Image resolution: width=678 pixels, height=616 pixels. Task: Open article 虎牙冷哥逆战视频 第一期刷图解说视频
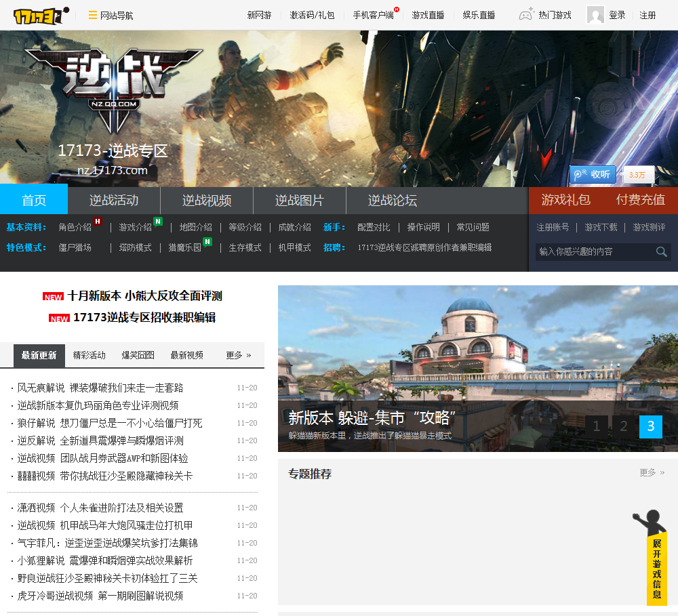(100, 596)
